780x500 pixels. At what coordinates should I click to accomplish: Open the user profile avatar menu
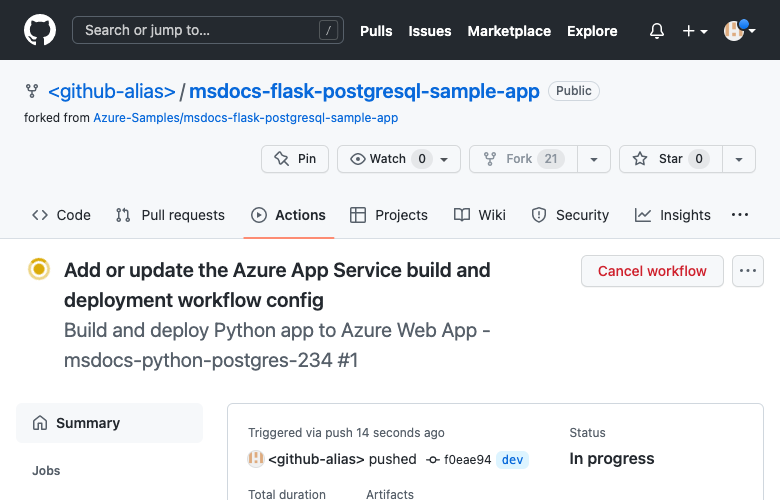point(740,31)
